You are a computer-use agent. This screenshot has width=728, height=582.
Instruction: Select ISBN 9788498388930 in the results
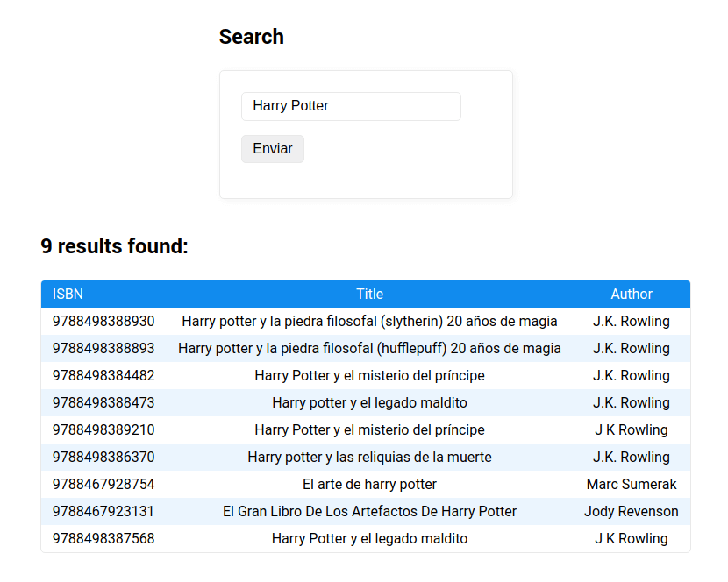(x=103, y=321)
